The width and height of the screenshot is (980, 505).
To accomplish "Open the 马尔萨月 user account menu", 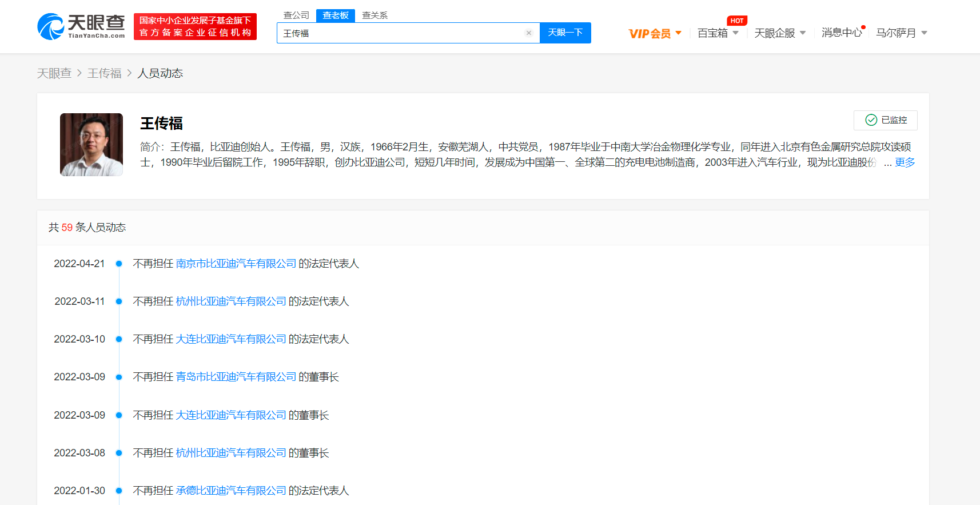I will pyautogui.click(x=901, y=33).
